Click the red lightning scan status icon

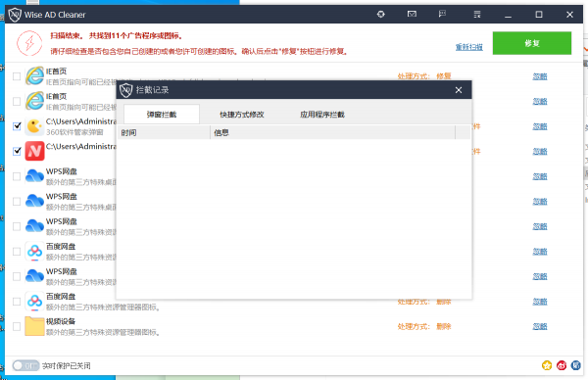[x=29, y=43]
